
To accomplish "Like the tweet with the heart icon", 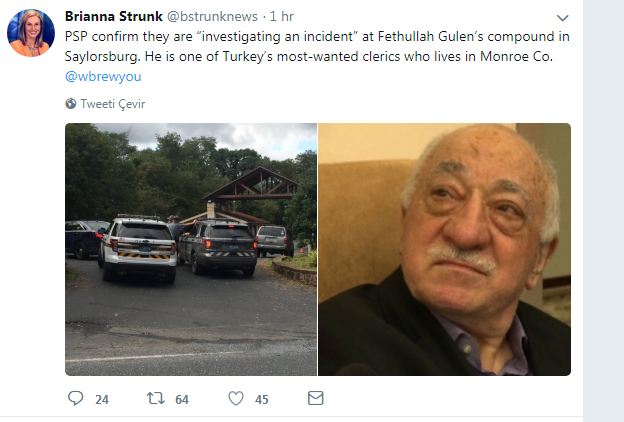I will pos(236,398).
